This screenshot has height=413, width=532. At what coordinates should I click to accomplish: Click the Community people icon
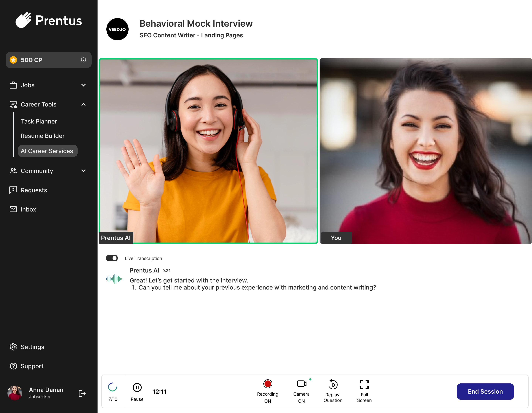tap(13, 171)
